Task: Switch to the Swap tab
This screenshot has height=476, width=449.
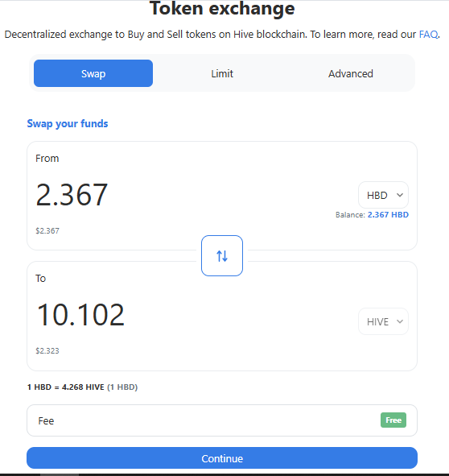Action: click(93, 73)
